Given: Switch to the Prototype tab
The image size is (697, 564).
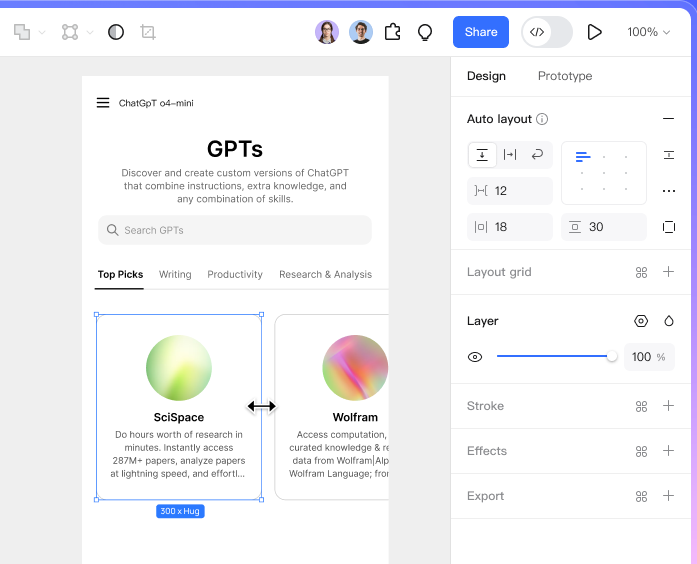Looking at the screenshot, I should pyautogui.click(x=565, y=76).
